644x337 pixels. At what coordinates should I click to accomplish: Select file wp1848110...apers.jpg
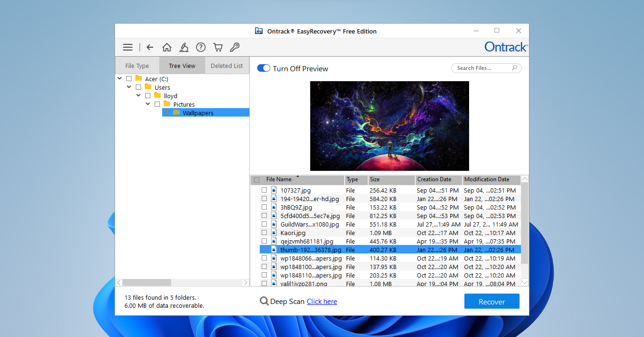pos(311,275)
